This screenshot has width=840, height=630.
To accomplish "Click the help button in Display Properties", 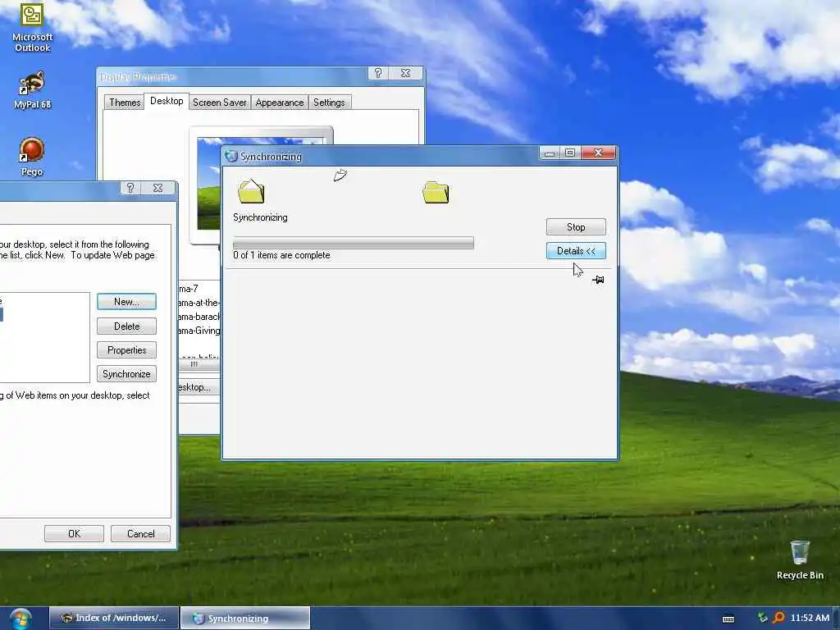I will [x=378, y=73].
